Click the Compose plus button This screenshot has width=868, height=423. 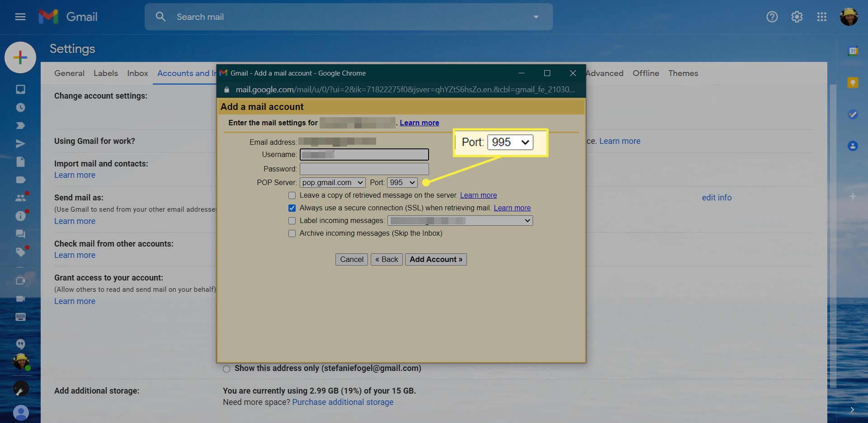click(x=20, y=57)
